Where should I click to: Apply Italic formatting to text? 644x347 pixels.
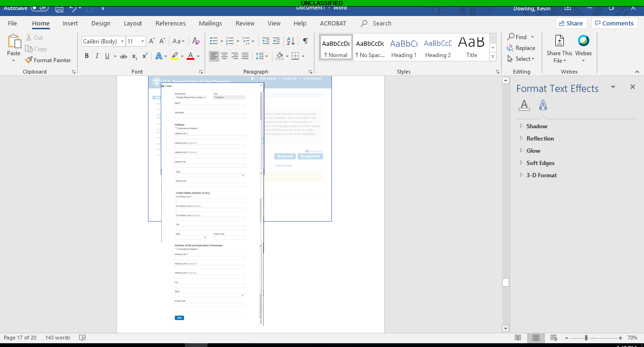coord(97,56)
